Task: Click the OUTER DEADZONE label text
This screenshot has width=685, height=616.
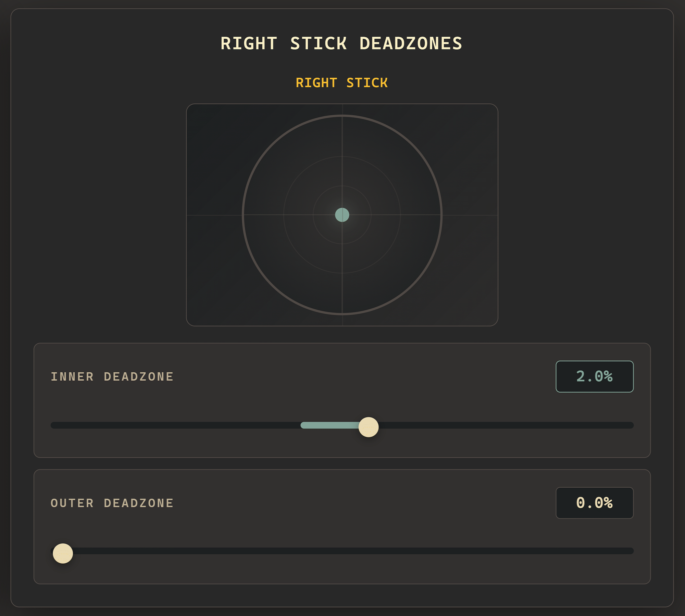Action: [x=112, y=503]
